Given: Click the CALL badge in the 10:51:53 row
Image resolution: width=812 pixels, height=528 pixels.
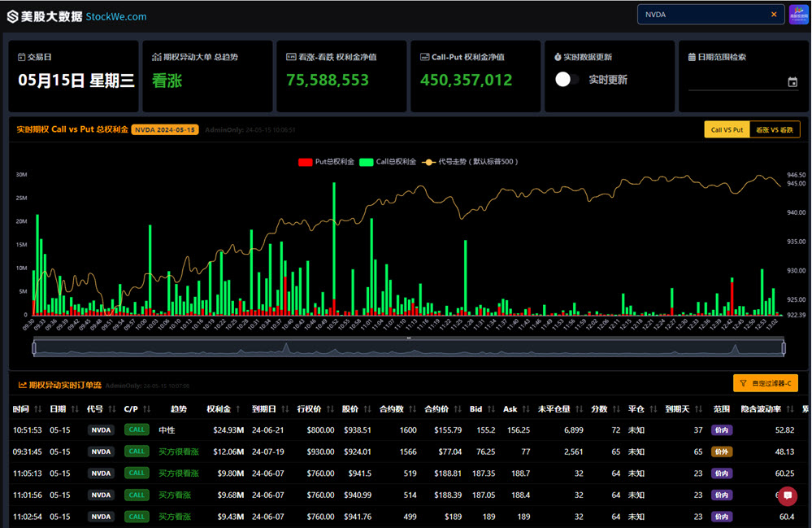Looking at the screenshot, I should 137,430.
